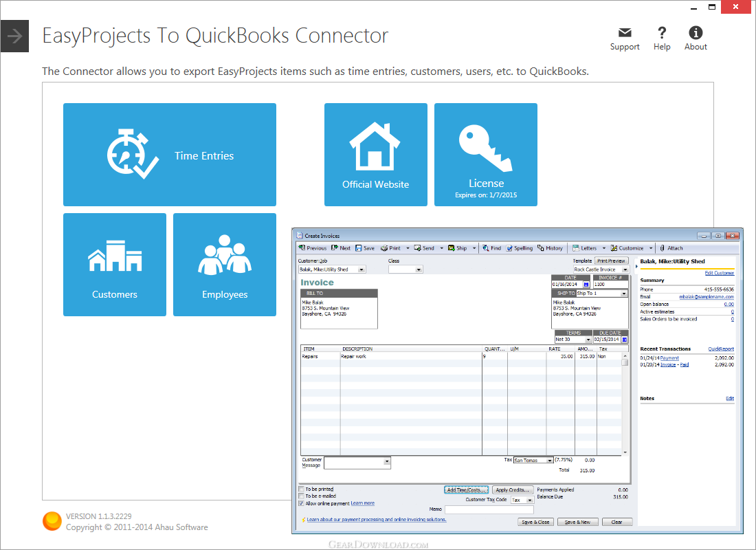The width and height of the screenshot is (756, 550).
Task: Click Ship in invoice toolbar
Action: (x=458, y=248)
